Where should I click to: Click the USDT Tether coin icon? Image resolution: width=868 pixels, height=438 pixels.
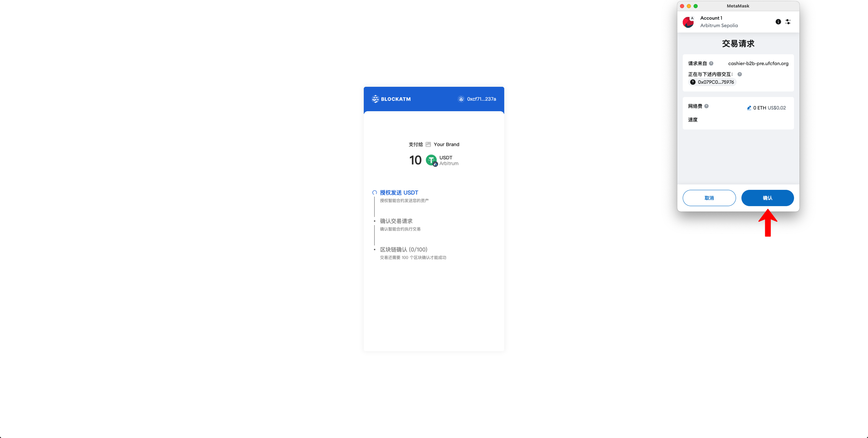tap(432, 160)
